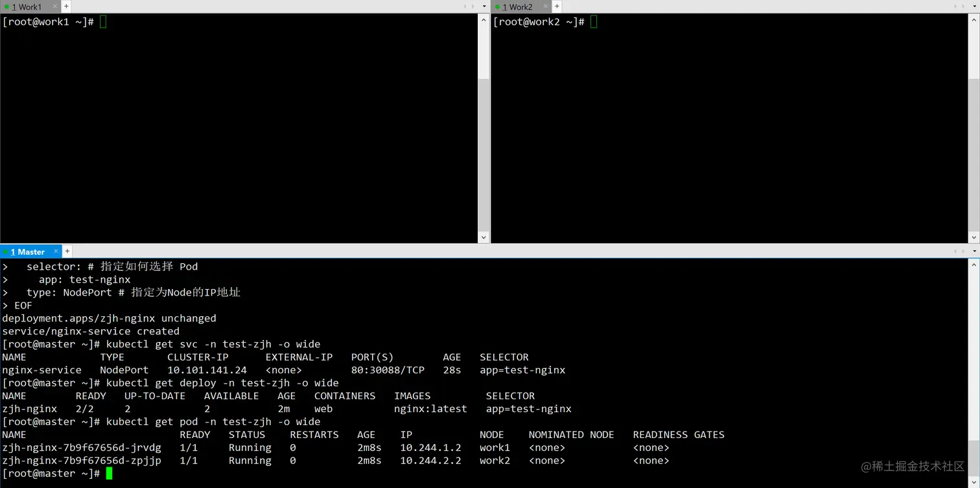980x488 pixels.
Task: Click 'nginx-service' in the svc output
Action: click(41, 370)
